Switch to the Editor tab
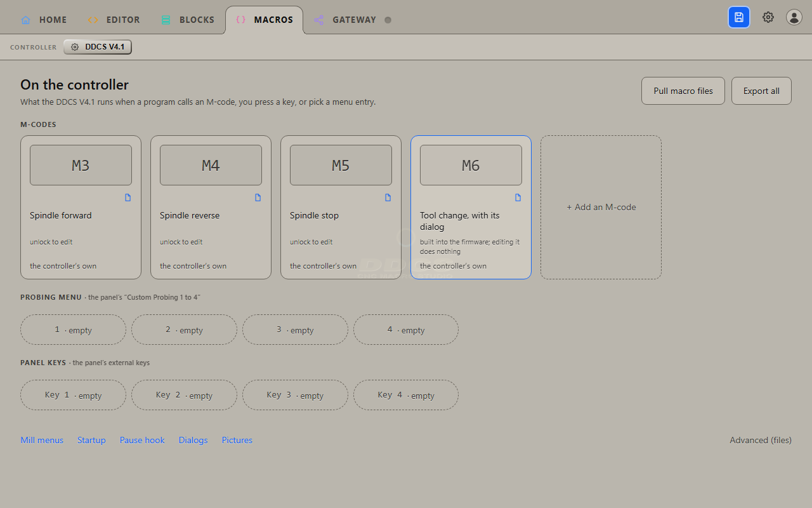The width and height of the screenshot is (812, 508). pyautogui.click(x=114, y=20)
